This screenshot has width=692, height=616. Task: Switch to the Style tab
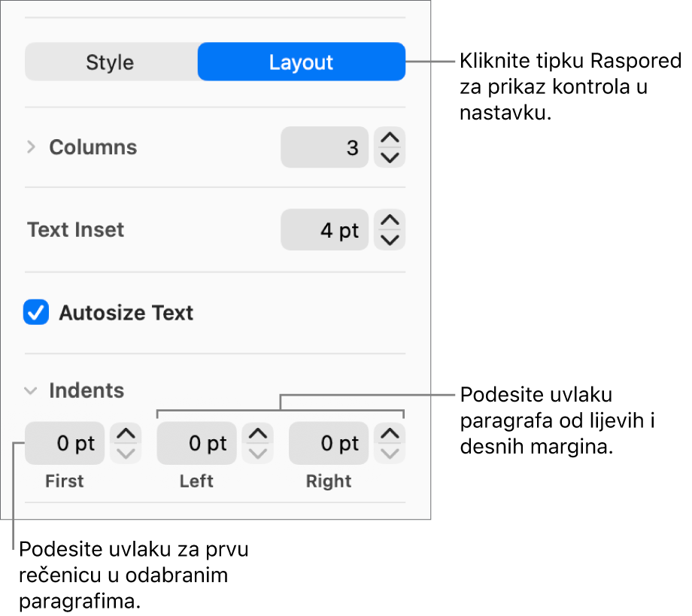coord(110,62)
